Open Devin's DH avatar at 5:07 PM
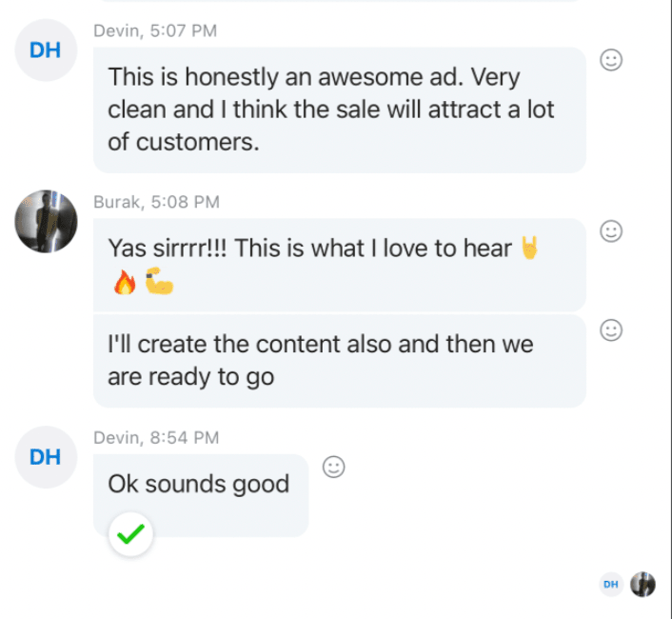 [46, 50]
